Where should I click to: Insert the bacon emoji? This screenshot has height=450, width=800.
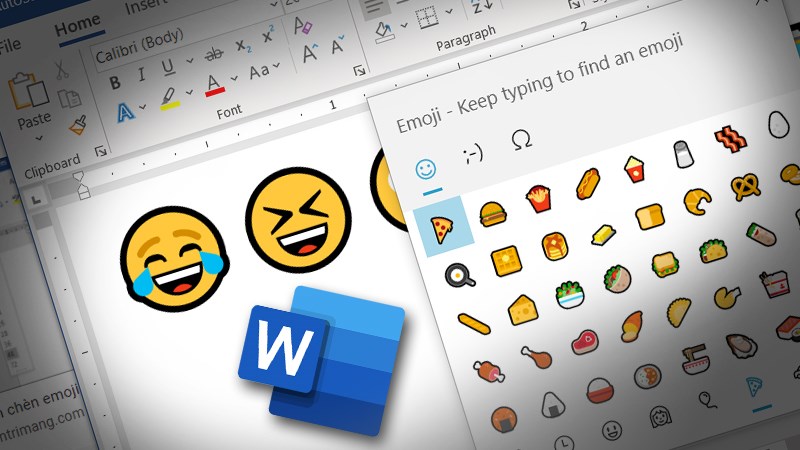(x=731, y=138)
